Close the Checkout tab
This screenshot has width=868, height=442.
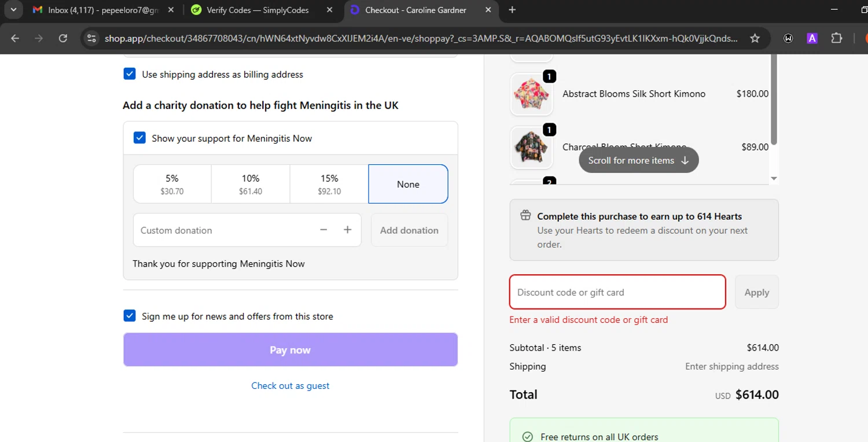[488, 10]
